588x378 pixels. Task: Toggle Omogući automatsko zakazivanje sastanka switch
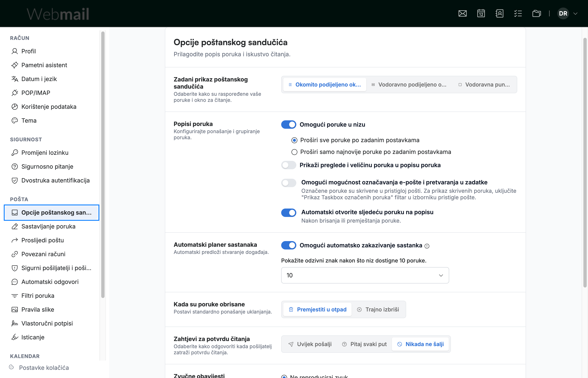click(x=289, y=245)
